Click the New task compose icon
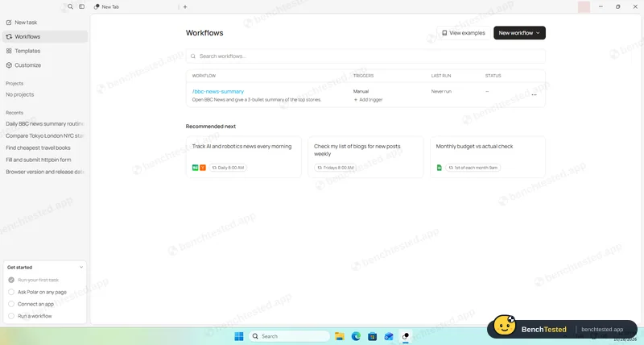Viewport: 644px width, 345px height. (9, 23)
